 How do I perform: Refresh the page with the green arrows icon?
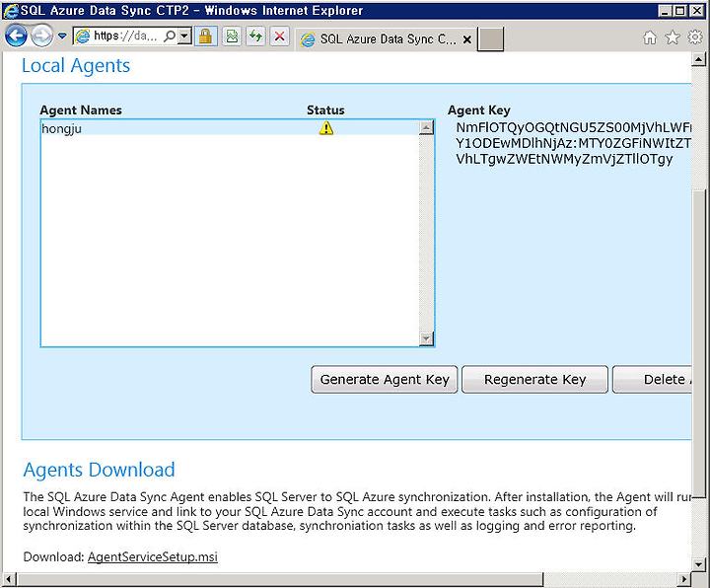256,37
